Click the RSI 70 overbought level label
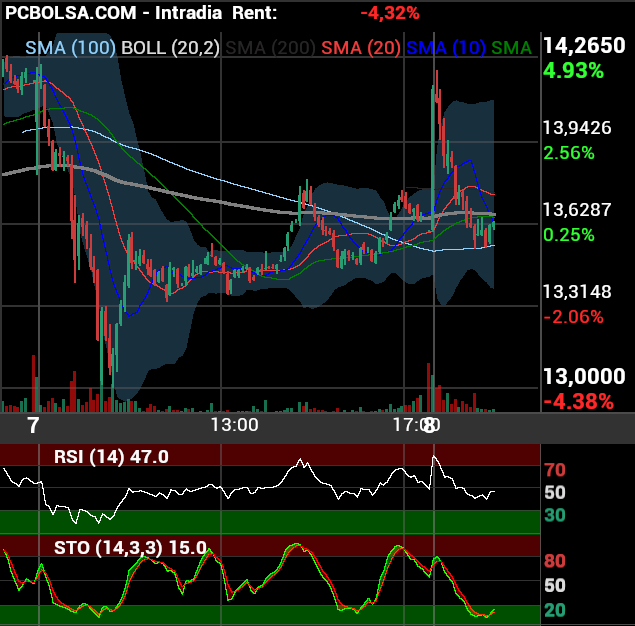This screenshot has height=626, width=635. pos(555,470)
